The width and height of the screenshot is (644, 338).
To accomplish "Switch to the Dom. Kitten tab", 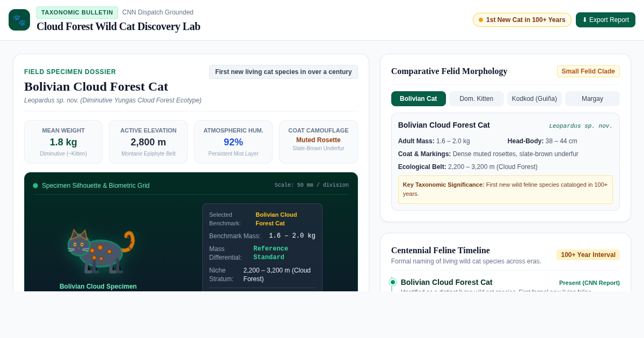I will pyautogui.click(x=477, y=99).
